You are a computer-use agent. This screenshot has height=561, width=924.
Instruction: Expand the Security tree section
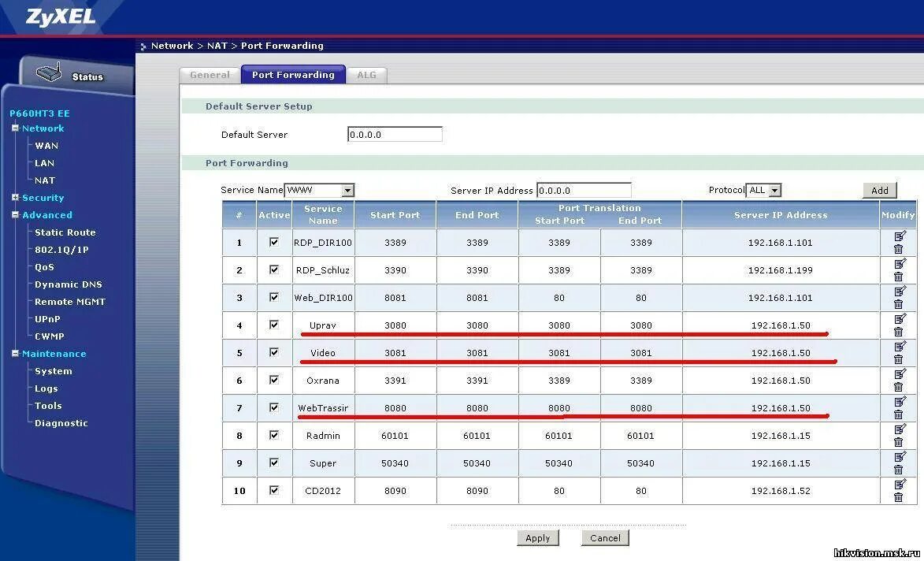[x=15, y=198]
